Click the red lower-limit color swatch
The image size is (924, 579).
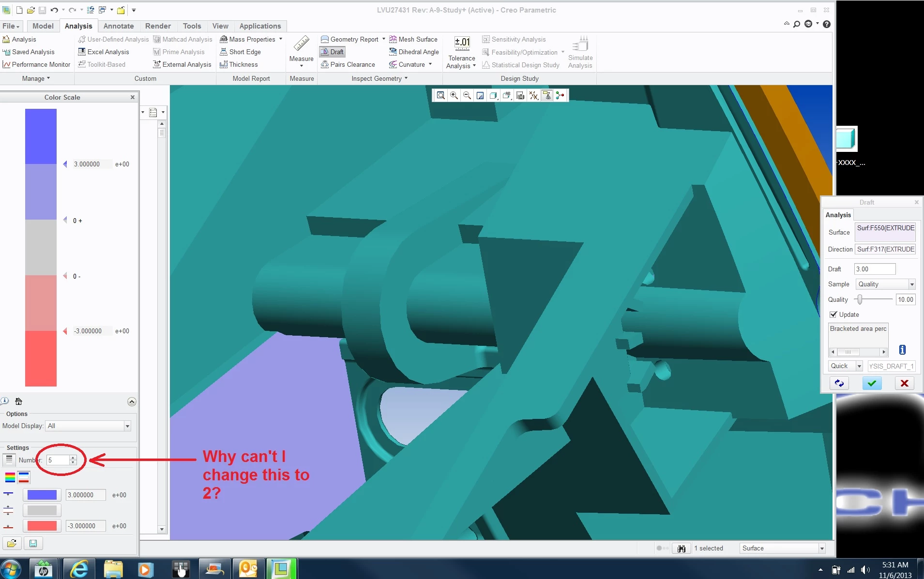click(x=42, y=526)
